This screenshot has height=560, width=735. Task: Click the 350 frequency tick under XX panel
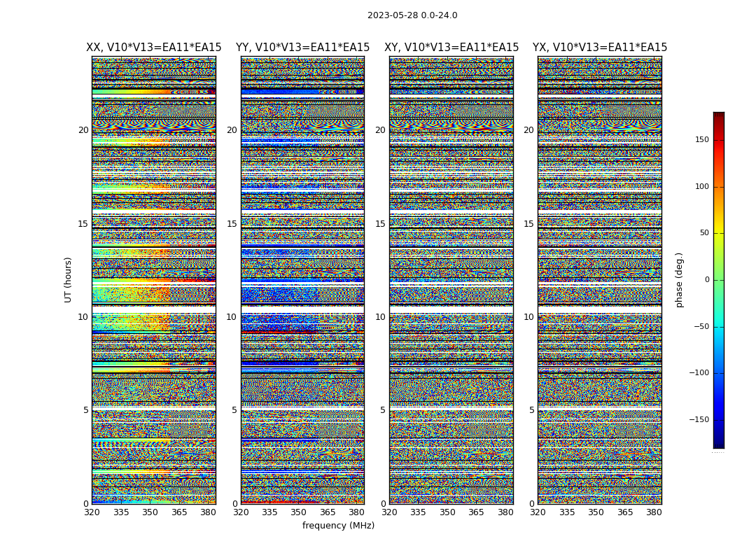[150, 512]
